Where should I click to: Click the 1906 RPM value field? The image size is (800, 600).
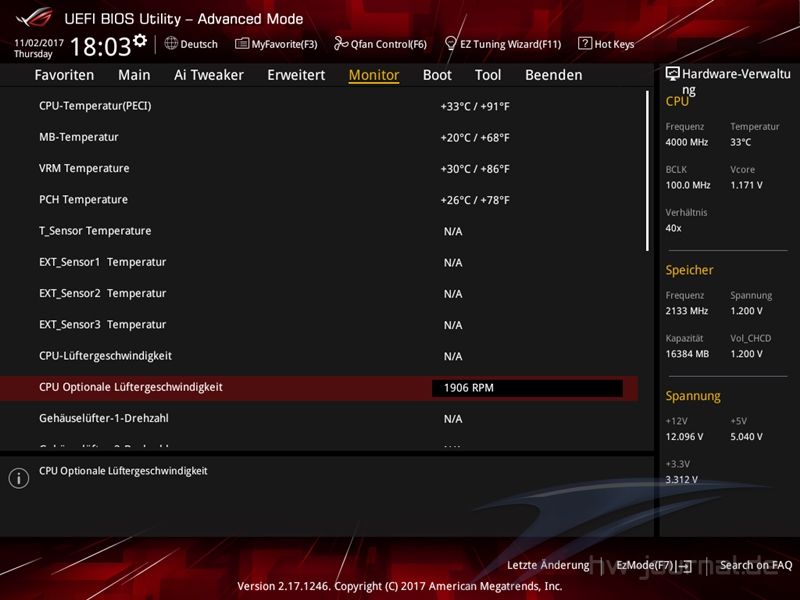(x=527, y=388)
